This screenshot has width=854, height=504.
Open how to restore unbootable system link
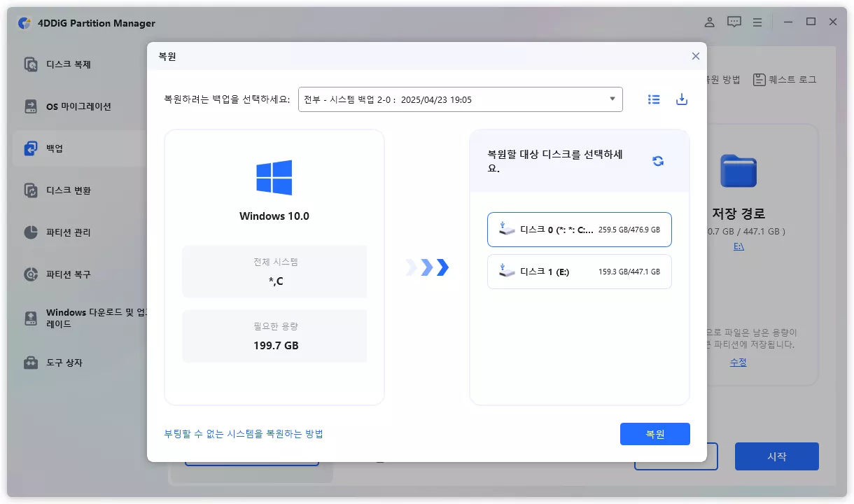pos(244,434)
